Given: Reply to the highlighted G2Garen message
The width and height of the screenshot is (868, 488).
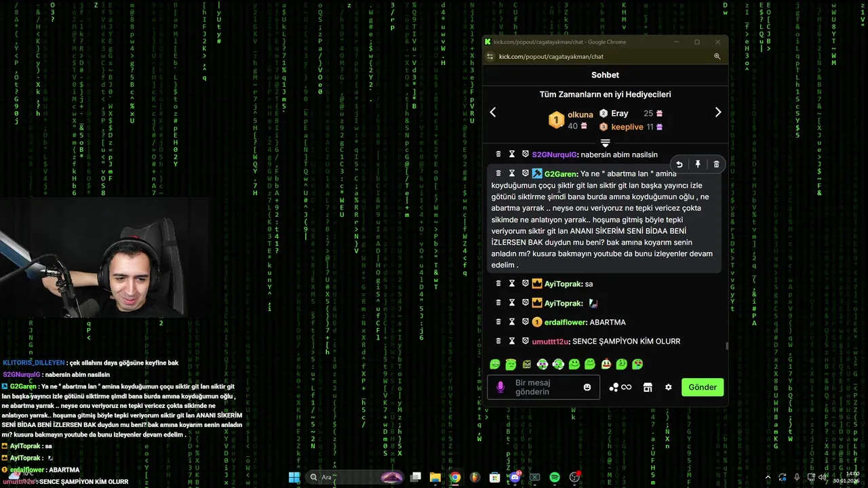Looking at the screenshot, I should coord(679,164).
